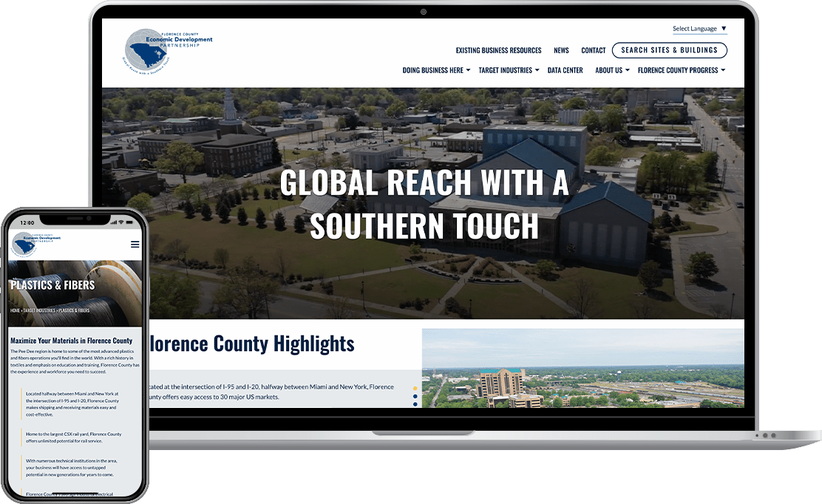The height and width of the screenshot is (504, 822).
Task: Open the hamburger menu on the phone screen
Action: [x=135, y=244]
